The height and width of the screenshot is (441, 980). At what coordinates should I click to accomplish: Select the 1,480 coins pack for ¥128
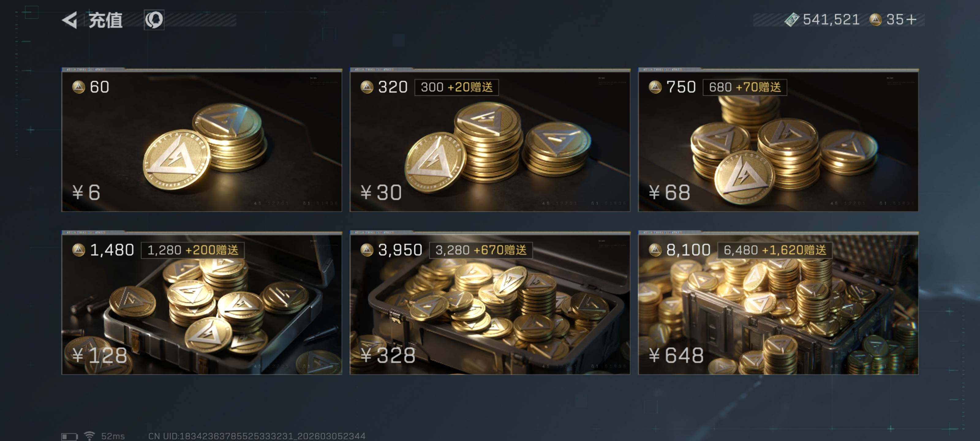[x=202, y=303]
